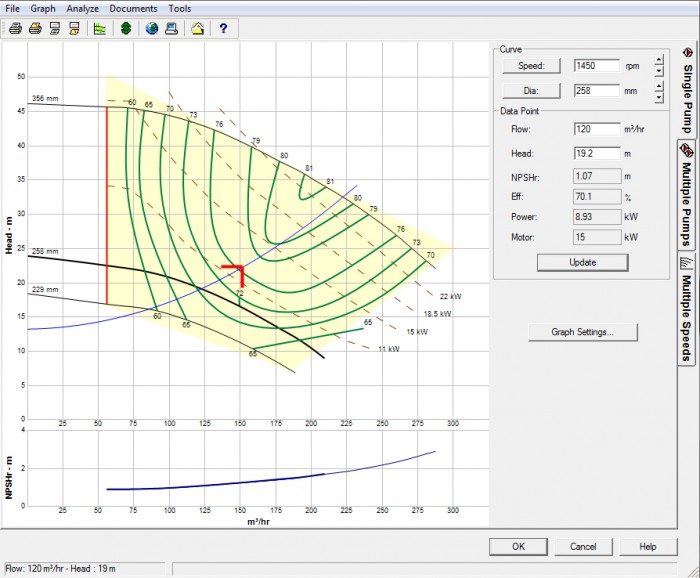
Task: Click the 11 kW power line label
Action: click(x=389, y=349)
